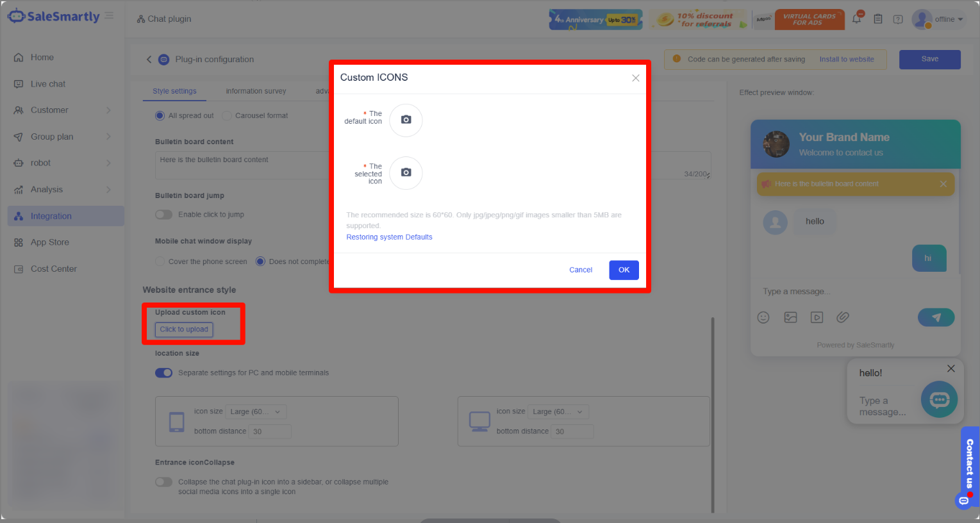This screenshot has height=523, width=980.
Task: Select Cover the phone screen option
Action: click(x=160, y=261)
